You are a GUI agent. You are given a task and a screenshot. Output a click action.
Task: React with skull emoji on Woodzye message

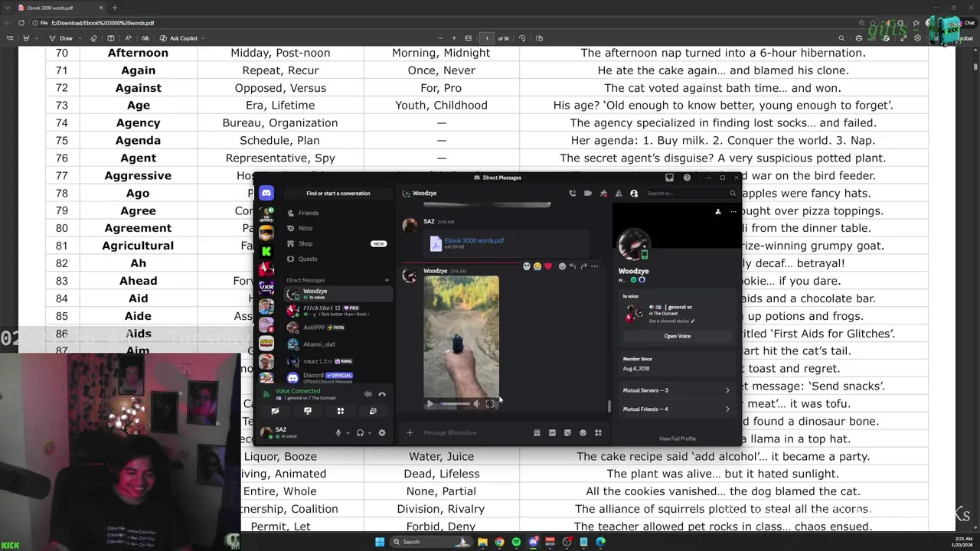[x=526, y=266]
